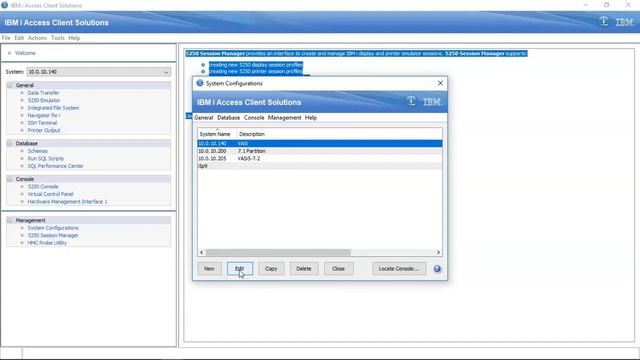Click the application icon in title bar
Screen dimensions: 640x360
pyautogui.click(x=4, y=5)
